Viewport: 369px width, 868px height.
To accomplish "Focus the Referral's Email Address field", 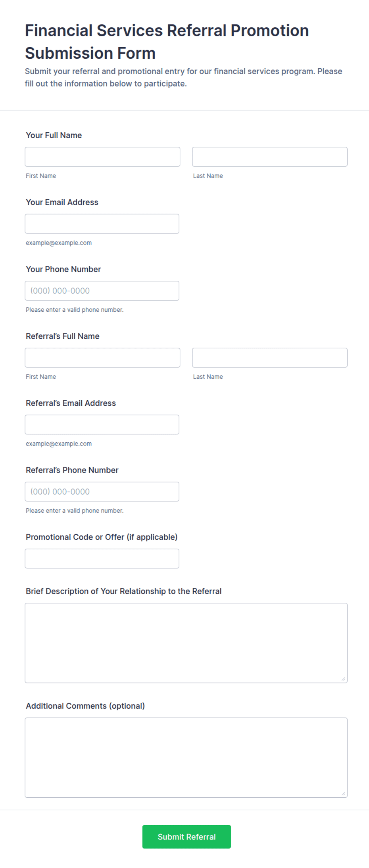I will (x=102, y=425).
